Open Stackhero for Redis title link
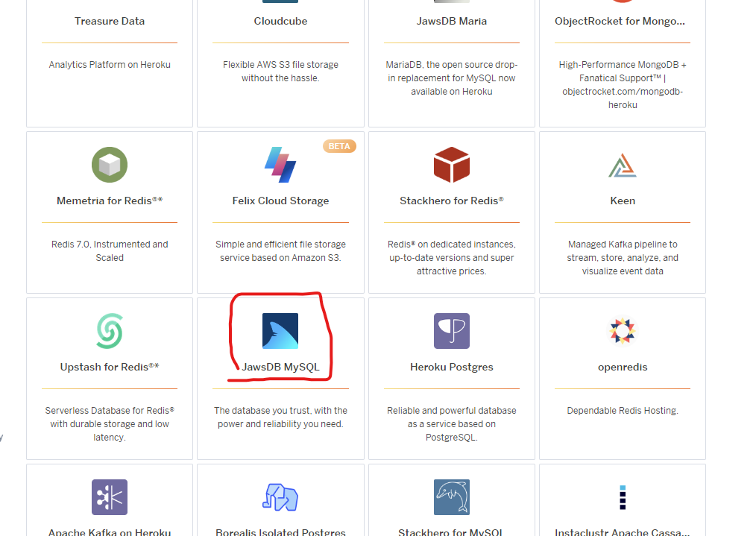The width and height of the screenshot is (756, 536). [452, 201]
